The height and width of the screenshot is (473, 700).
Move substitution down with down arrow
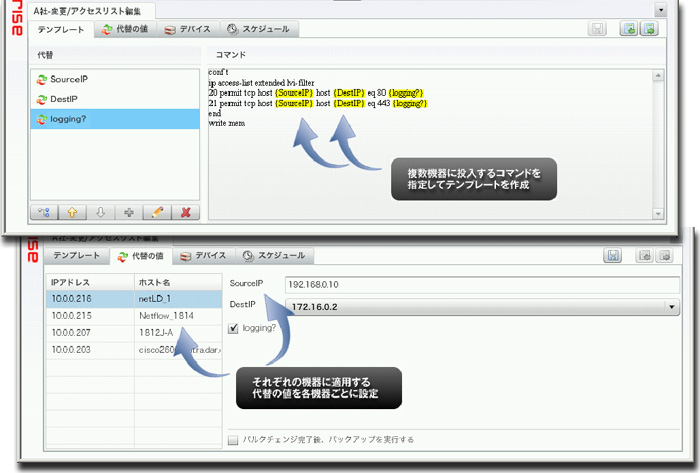coord(100,212)
